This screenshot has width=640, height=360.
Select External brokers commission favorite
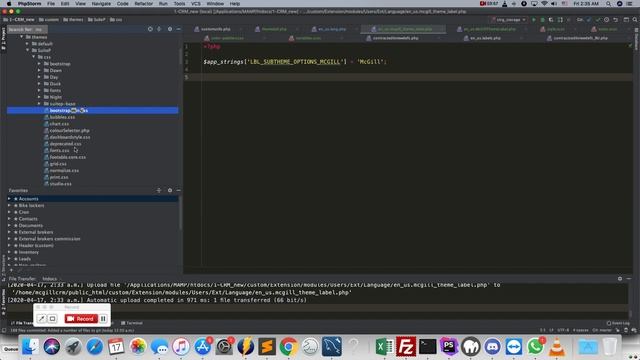[49, 239]
